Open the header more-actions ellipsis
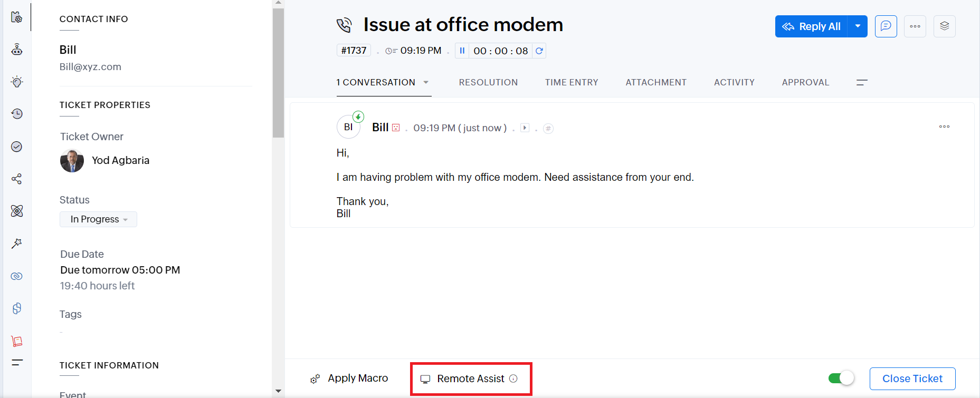This screenshot has height=398, width=980. click(915, 26)
